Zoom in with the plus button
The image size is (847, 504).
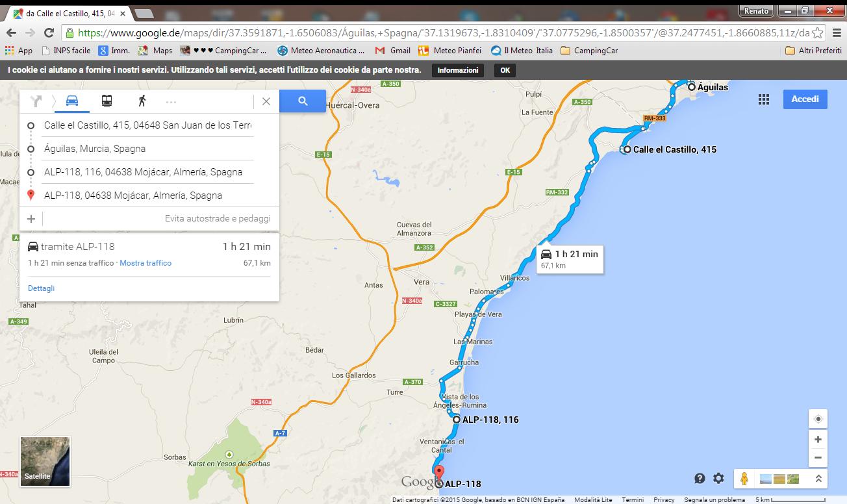tap(818, 440)
